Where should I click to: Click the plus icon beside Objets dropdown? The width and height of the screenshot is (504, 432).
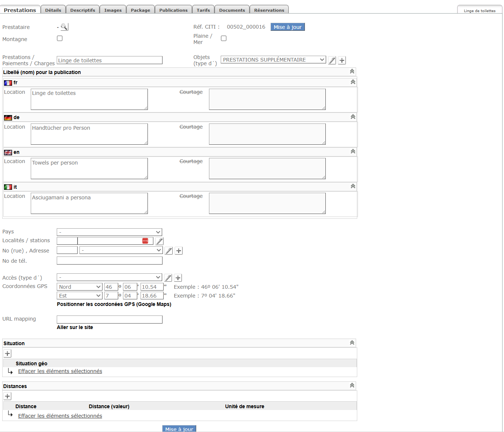coord(342,60)
